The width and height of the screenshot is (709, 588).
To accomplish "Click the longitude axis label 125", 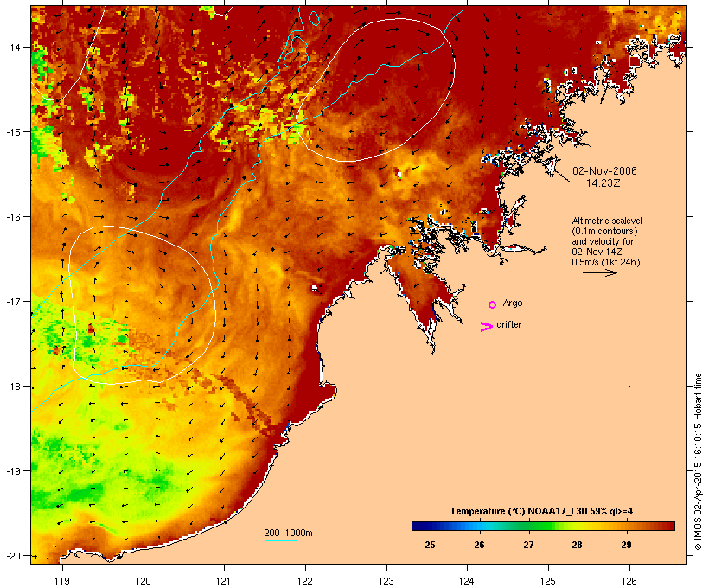I will (548, 581).
